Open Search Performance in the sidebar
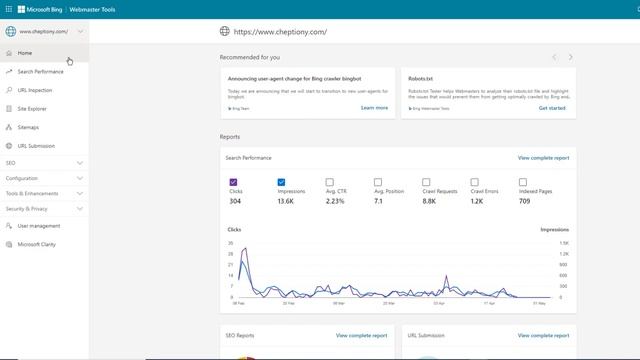Screen dimensions: 640x360 click(x=44, y=71)
